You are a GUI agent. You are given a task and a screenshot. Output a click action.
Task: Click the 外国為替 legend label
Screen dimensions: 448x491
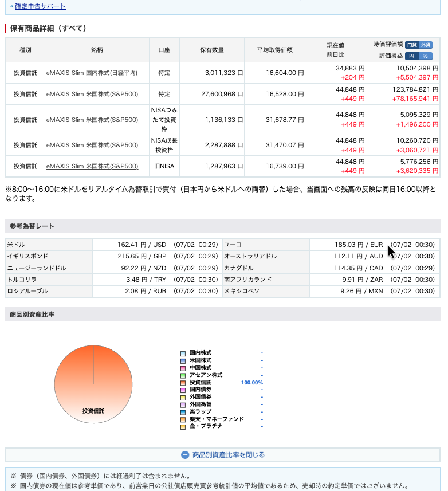(x=201, y=404)
